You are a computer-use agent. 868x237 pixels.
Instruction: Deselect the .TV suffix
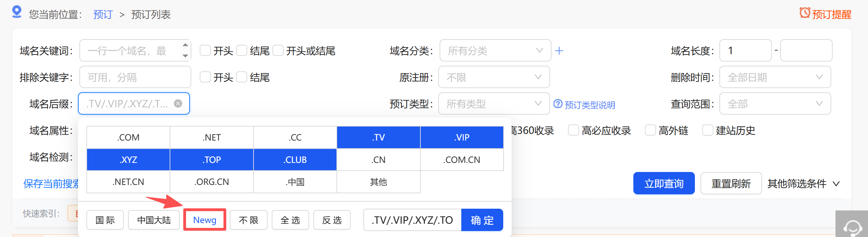point(378,137)
